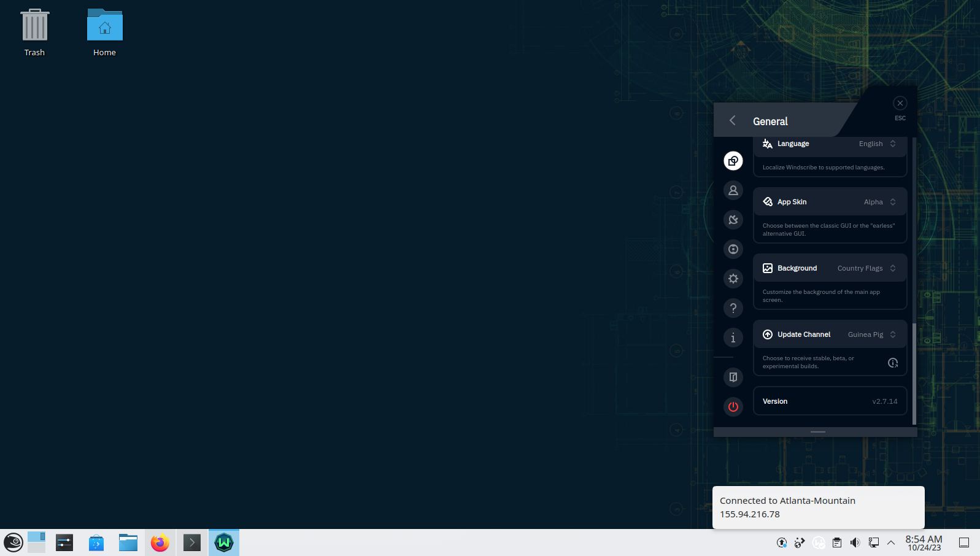Screen dimensions: 980x556
Task: Open the Connection settings plug icon
Action: coord(733,220)
